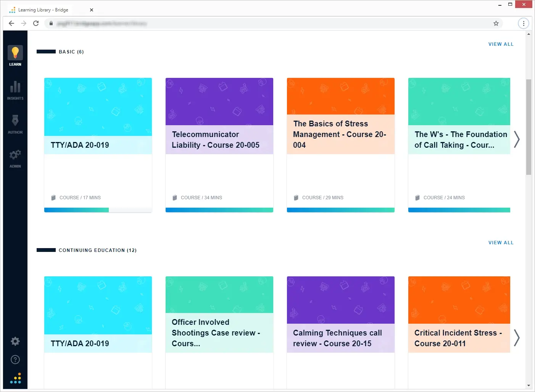Open The Basics of Stress Management course
This screenshot has height=392, width=535.
tap(340, 134)
